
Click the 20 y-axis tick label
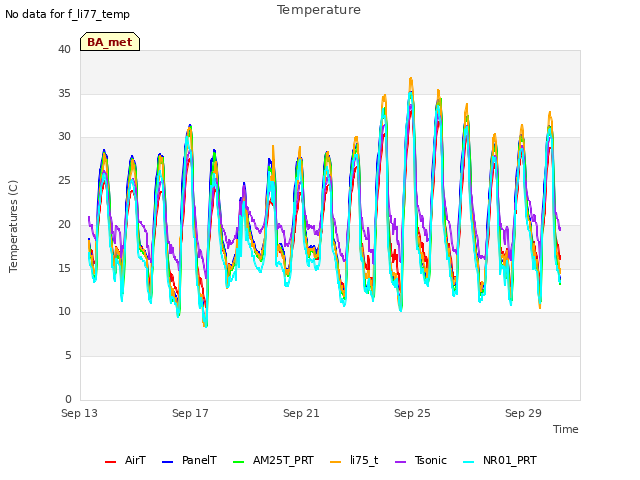pos(64,224)
